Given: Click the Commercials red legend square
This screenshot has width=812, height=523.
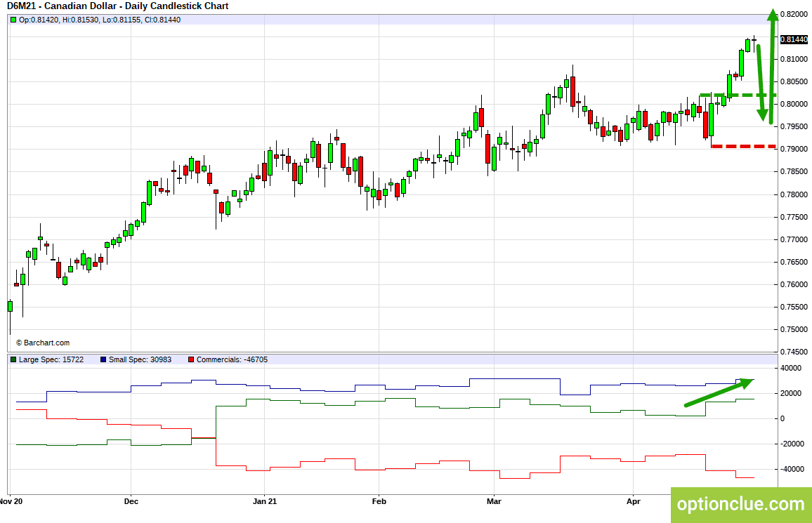Looking at the screenshot, I should 191,359.
